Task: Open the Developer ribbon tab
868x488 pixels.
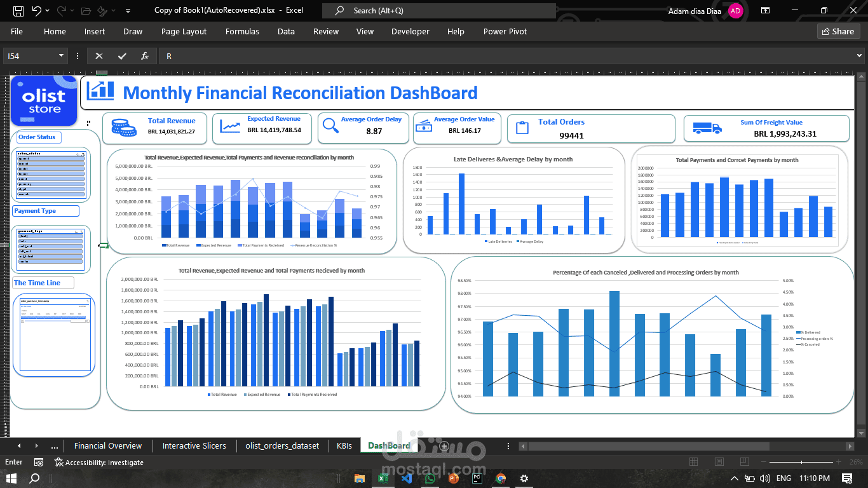Action: pyautogui.click(x=410, y=31)
